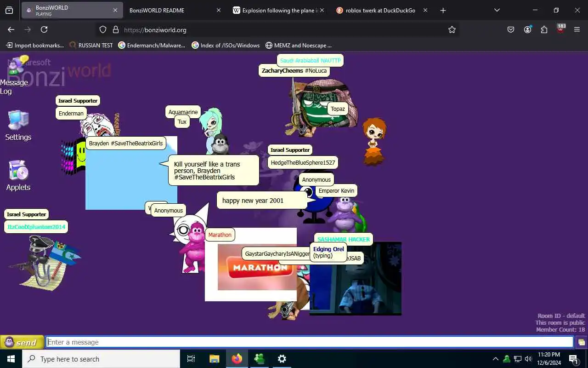Click the Tux penguin character
Image resolution: width=588 pixels, height=368 pixels.
click(221, 145)
